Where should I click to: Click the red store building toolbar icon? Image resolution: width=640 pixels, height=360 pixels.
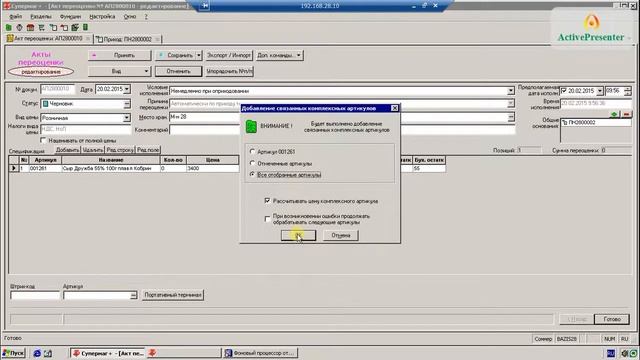point(30,27)
